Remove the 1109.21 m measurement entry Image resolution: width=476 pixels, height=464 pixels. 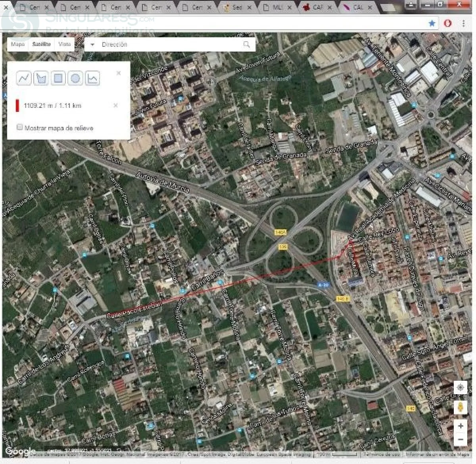tap(115, 105)
